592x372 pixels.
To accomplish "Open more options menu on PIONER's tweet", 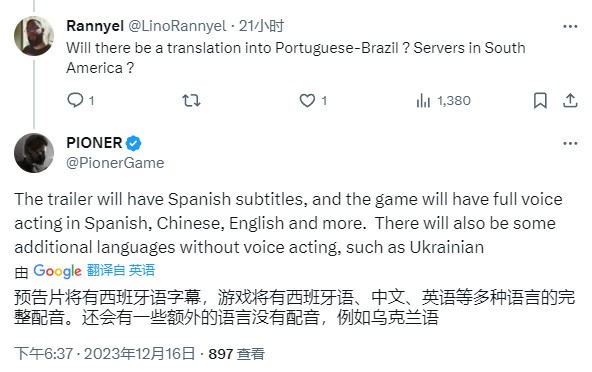I will click(570, 143).
